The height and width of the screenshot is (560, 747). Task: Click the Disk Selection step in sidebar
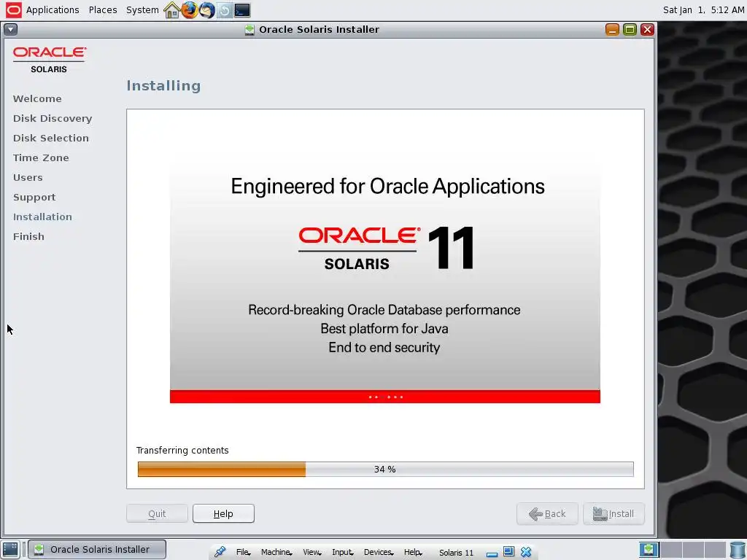pyautogui.click(x=51, y=138)
